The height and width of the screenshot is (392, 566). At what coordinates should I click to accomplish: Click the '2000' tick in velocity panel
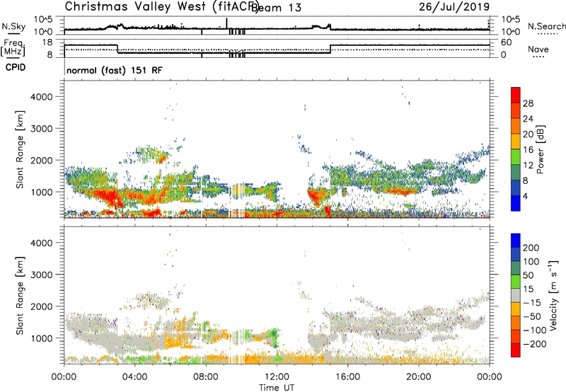[41, 306]
